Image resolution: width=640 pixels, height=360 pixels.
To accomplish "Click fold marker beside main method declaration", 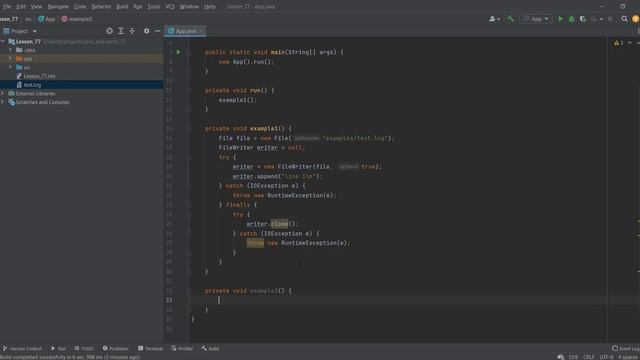I will (x=189, y=52).
